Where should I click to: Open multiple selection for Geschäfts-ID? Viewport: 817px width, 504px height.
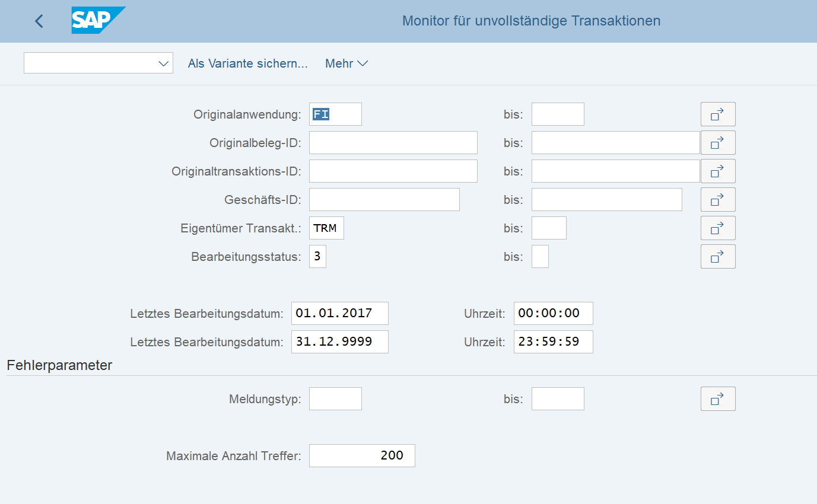point(717,200)
